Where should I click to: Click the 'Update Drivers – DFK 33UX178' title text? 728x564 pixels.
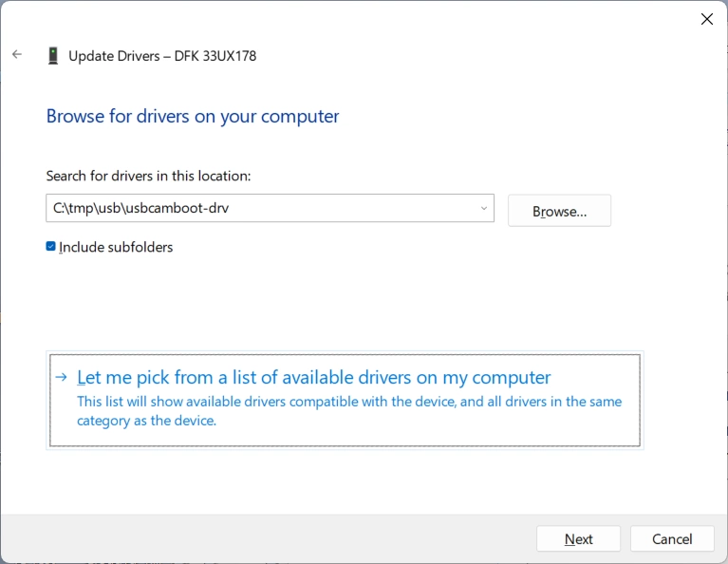tap(162, 56)
